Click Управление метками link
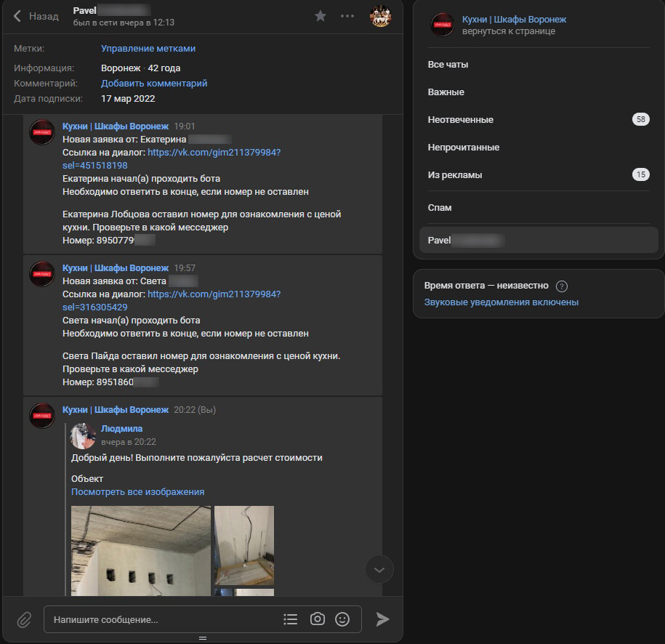This screenshot has width=665, height=644. 148,49
